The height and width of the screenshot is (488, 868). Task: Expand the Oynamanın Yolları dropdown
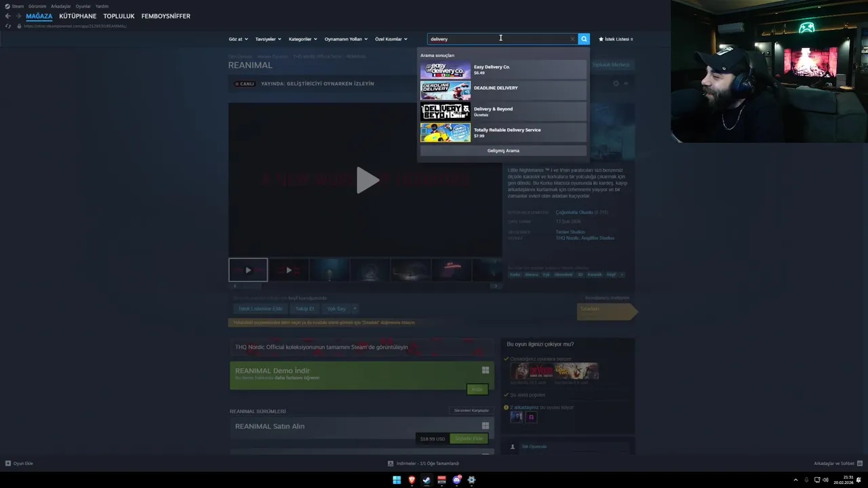coord(346,39)
